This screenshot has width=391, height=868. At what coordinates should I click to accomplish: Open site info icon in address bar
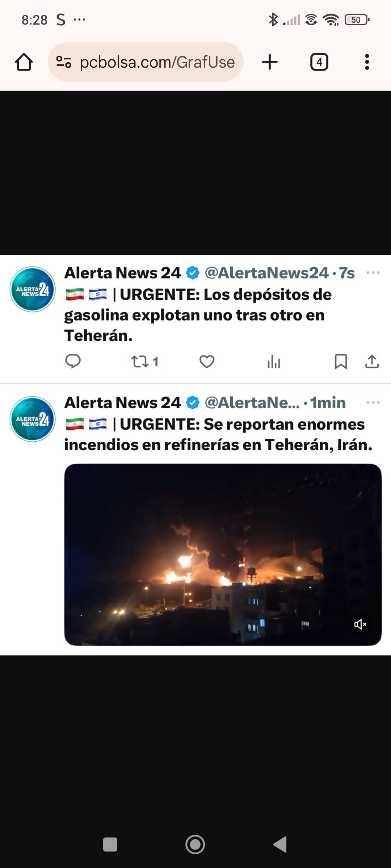point(64,62)
